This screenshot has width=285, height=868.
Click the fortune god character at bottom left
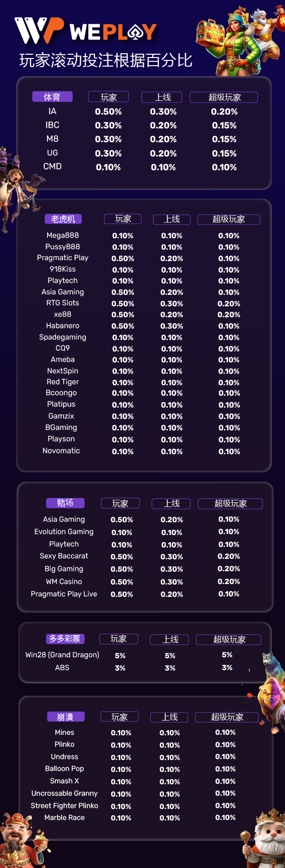[x=25, y=839]
